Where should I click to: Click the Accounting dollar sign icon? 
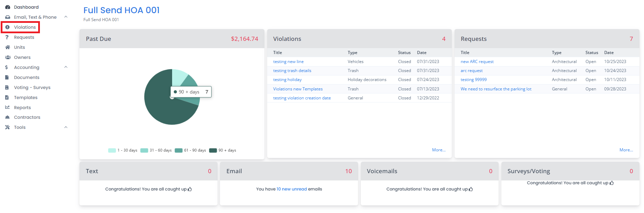pos(7,67)
